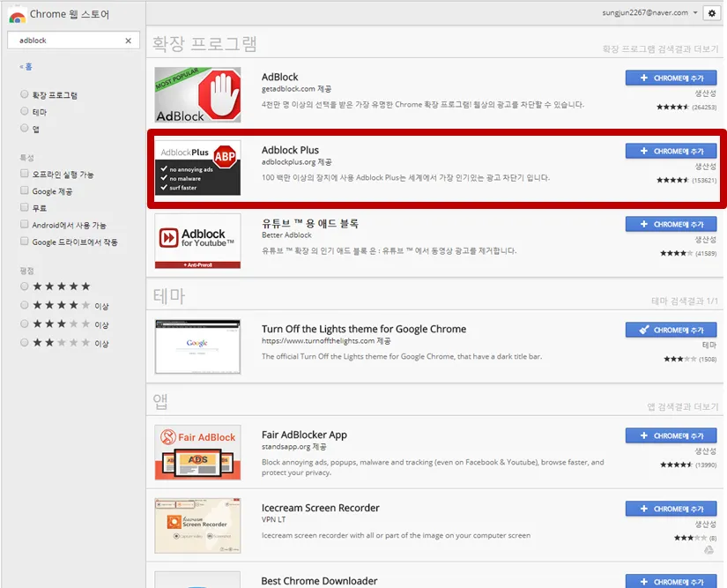Click the Adblock Plus ABP thumbnail
727x588 pixels.
(197, 167)
